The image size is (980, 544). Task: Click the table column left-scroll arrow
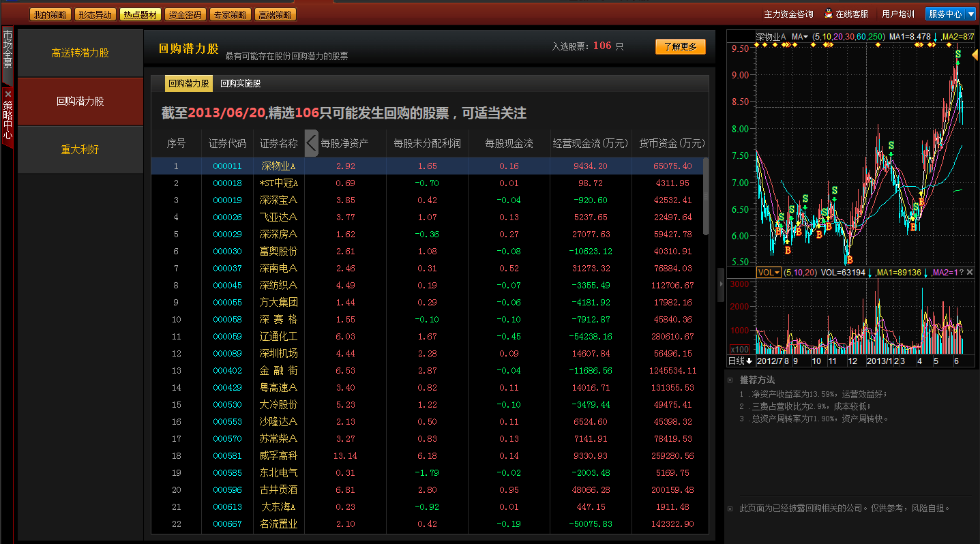click(312, 143)
